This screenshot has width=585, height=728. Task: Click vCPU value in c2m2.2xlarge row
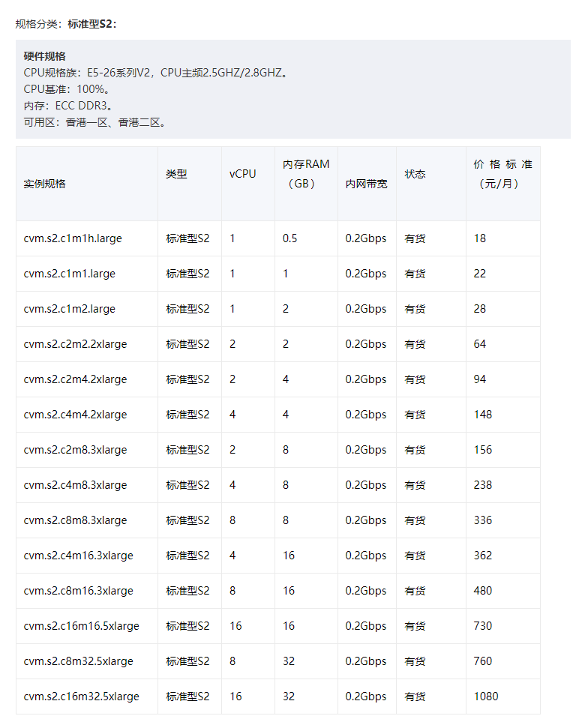(232, 344)
